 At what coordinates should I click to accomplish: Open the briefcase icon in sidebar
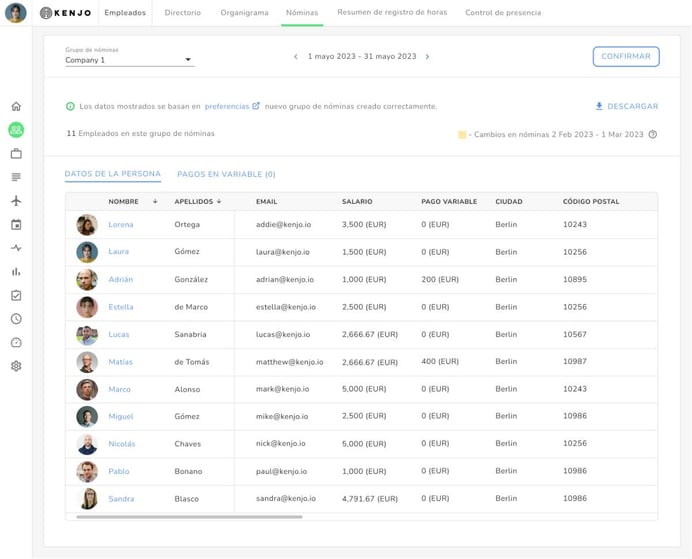tap(16, 154)
